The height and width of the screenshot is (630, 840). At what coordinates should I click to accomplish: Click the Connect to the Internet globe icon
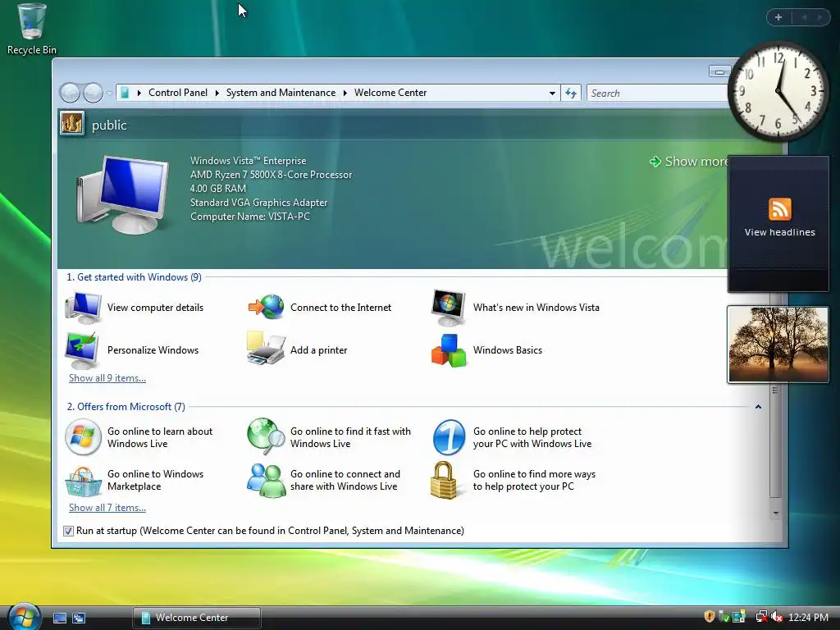[x=266, y=308]
